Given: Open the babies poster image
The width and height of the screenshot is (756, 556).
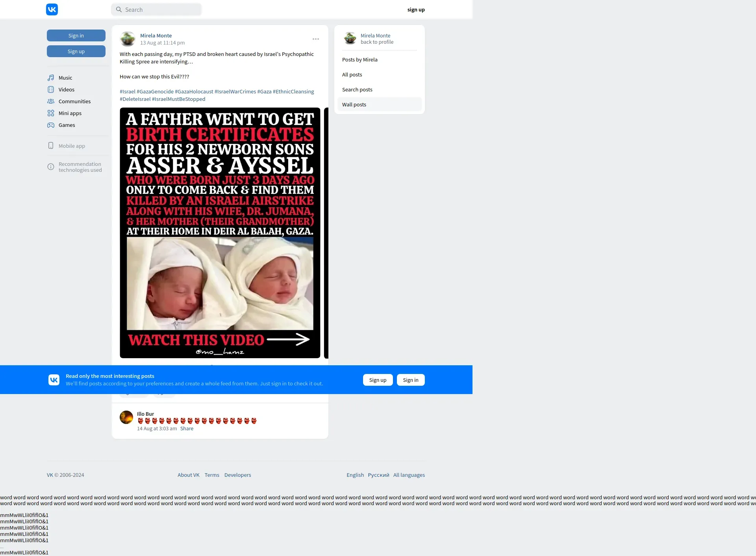Looking at the screenshot, I should coord(220,232).
